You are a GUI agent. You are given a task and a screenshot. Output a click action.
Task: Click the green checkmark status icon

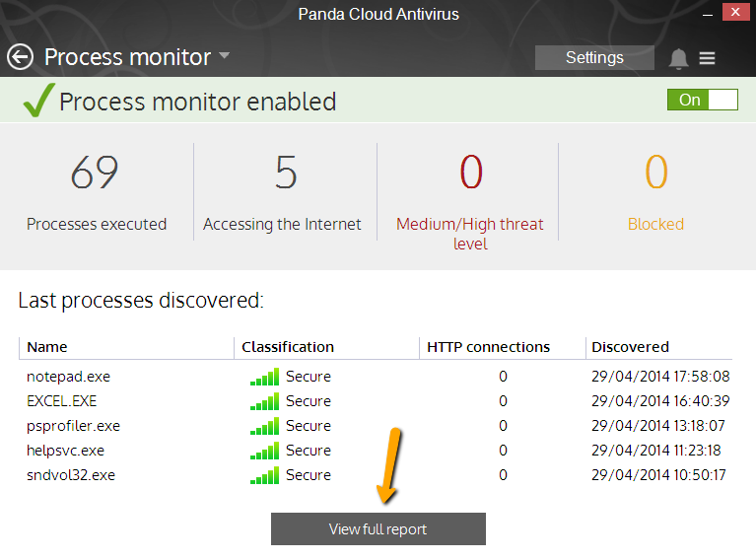38,100
